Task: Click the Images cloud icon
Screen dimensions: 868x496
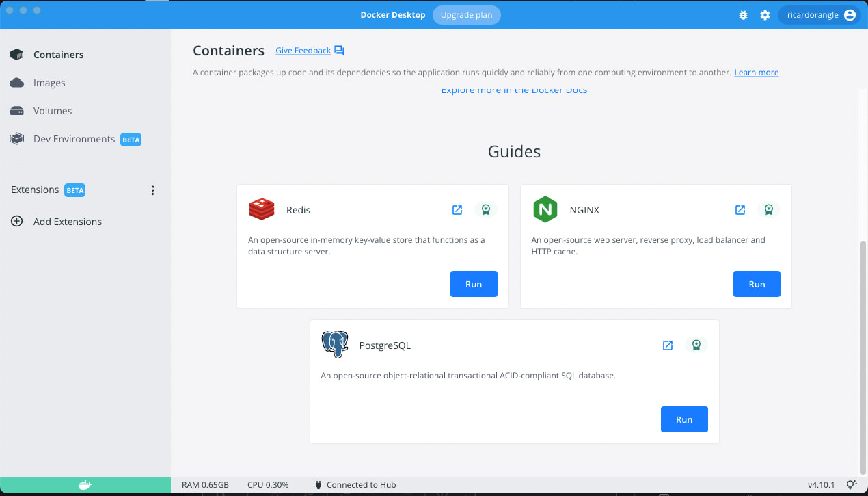Action: (17, 83)
